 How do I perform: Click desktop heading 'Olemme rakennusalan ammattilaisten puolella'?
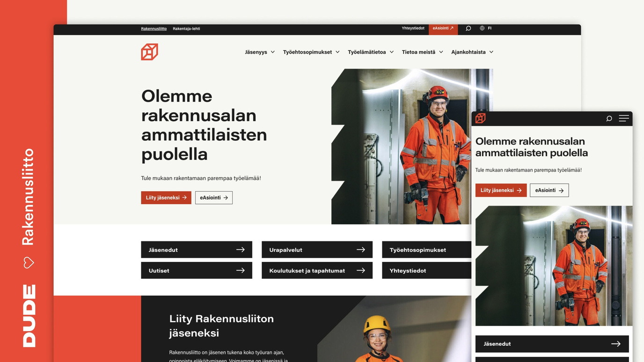coord(204,125)
